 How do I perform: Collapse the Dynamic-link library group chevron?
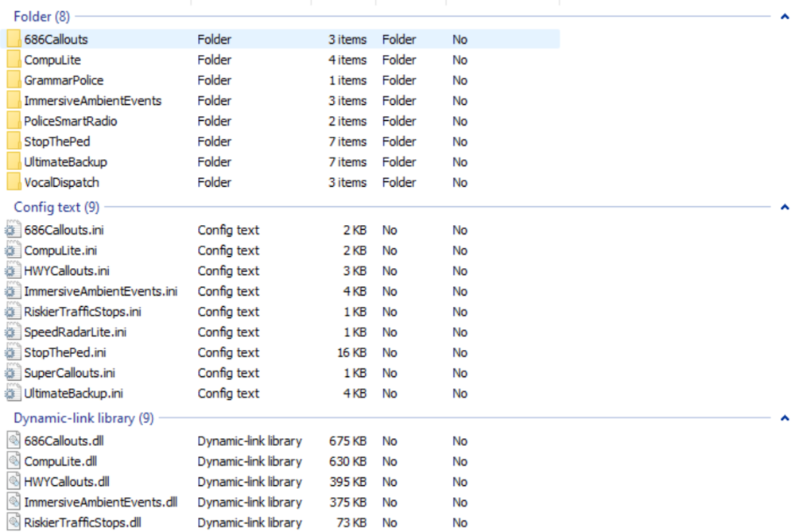tap(784, 417)
